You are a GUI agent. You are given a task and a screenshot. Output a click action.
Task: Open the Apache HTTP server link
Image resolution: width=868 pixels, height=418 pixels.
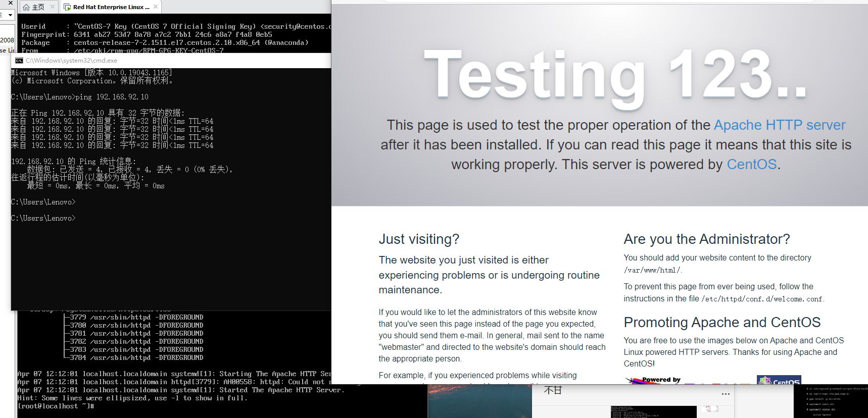(x=779, y=125)
